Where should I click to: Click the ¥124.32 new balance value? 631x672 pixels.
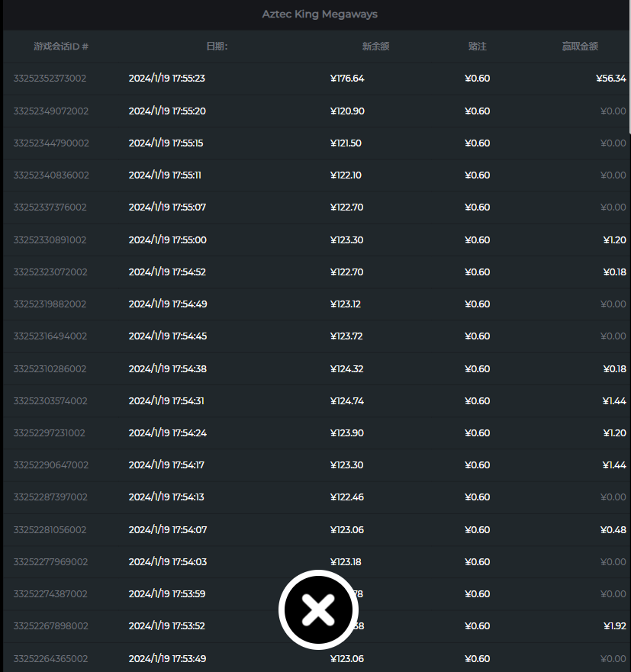(x=347, y=369)
